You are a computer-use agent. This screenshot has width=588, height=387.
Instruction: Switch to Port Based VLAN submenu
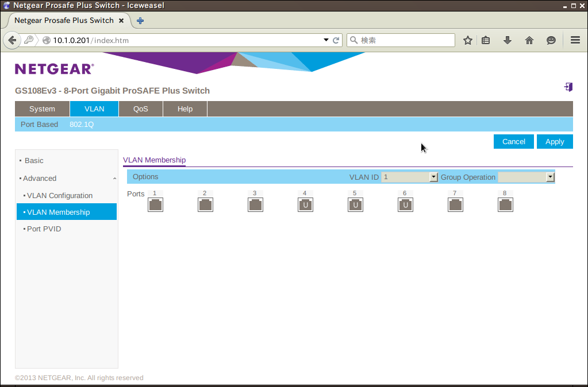click(x=40, y=125)
